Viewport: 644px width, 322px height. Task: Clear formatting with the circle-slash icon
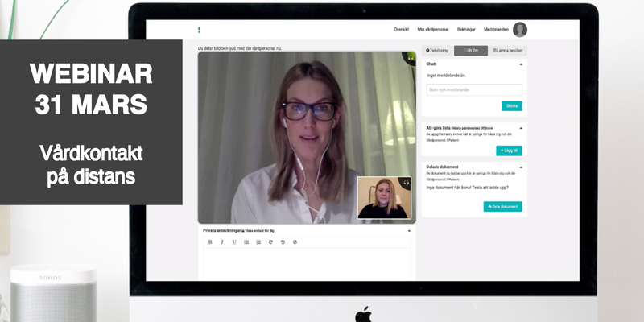295,242
